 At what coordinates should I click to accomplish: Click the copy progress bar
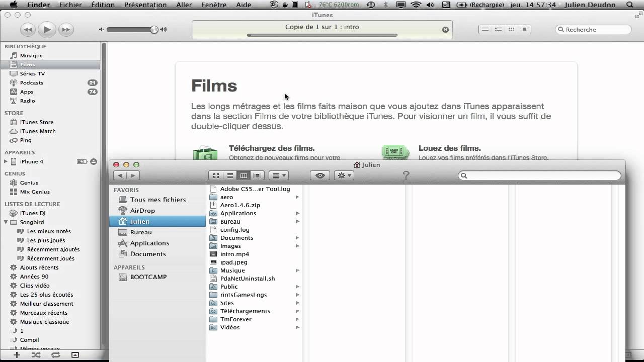pyautogui.click(x=322, y=35)
